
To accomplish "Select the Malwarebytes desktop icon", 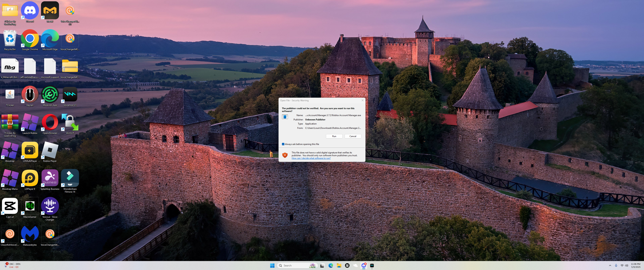I will pos(30,235).
